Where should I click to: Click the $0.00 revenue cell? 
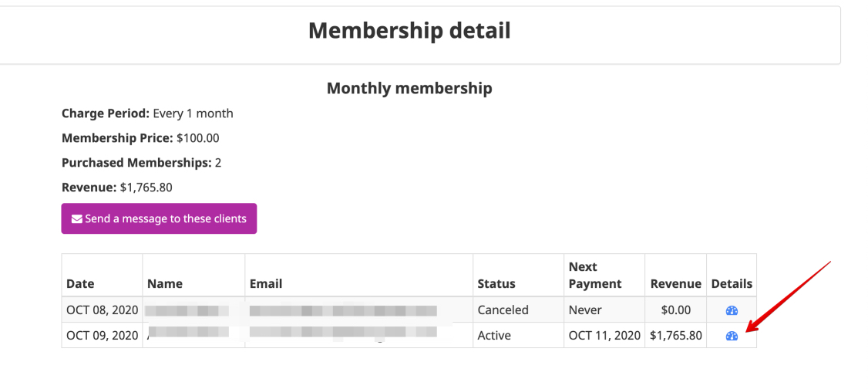[x=676, y=310]
